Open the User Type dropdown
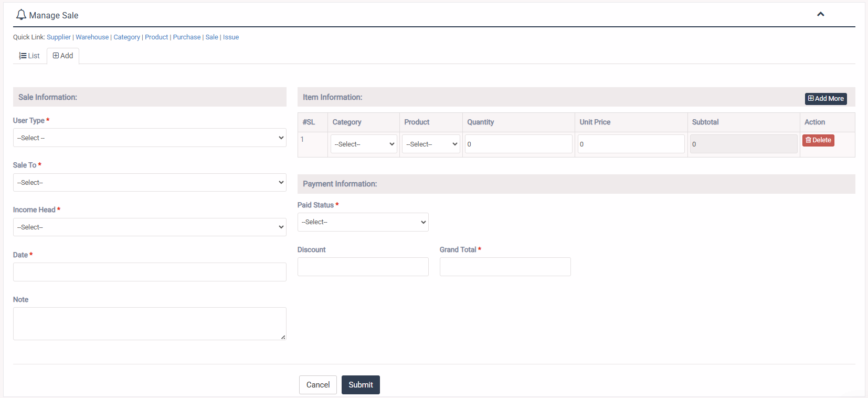The height and width of the screenshot is (398, 868). [x=150, y=138]
